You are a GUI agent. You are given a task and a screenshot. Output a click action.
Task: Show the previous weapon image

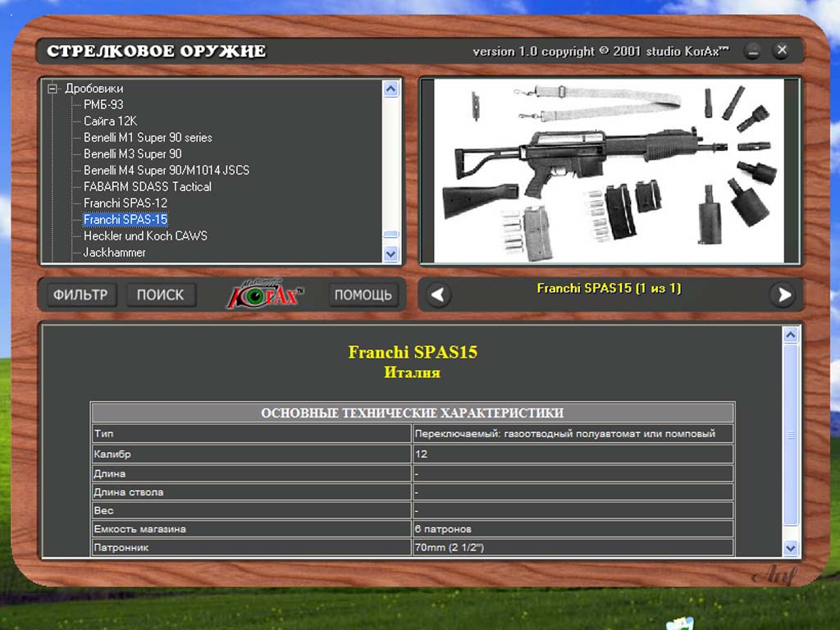tap(438, 294)
